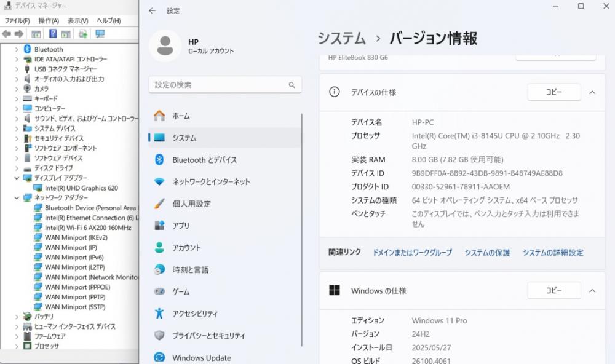Screen dimensions: 615x364
Task: Click the Forward arrow in Device Manager toolbar
Action: [19, 34]
